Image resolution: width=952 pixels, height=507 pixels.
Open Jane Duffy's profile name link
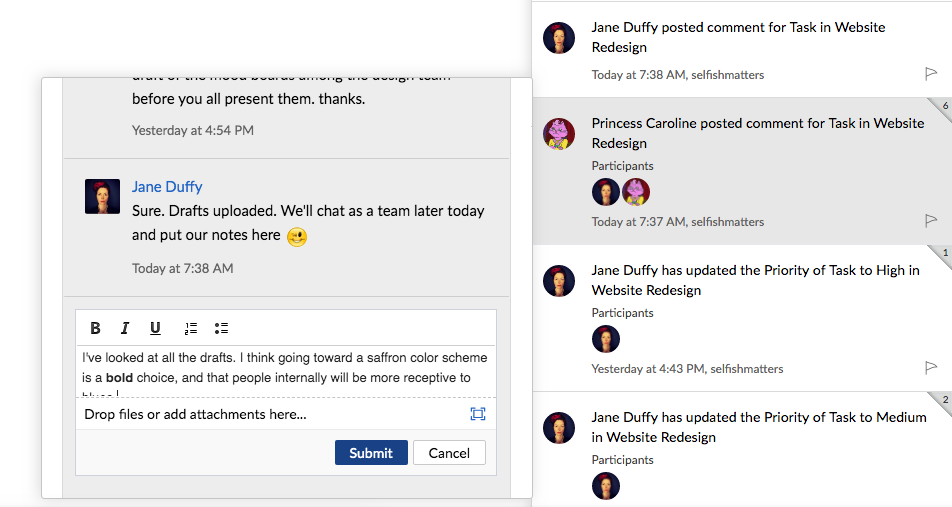pyautogui.click(x=167, y=187)
